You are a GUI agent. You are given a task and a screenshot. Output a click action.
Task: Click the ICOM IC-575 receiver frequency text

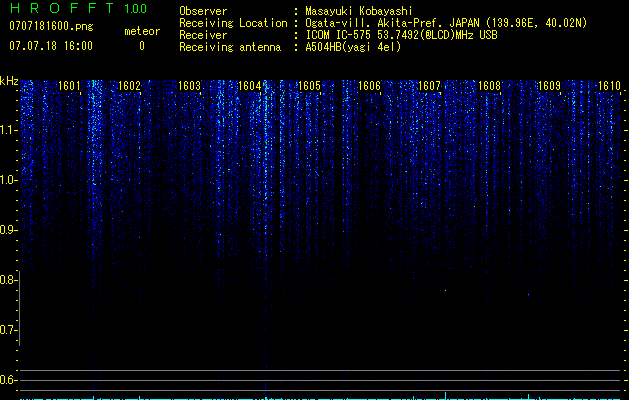(401, 35)
